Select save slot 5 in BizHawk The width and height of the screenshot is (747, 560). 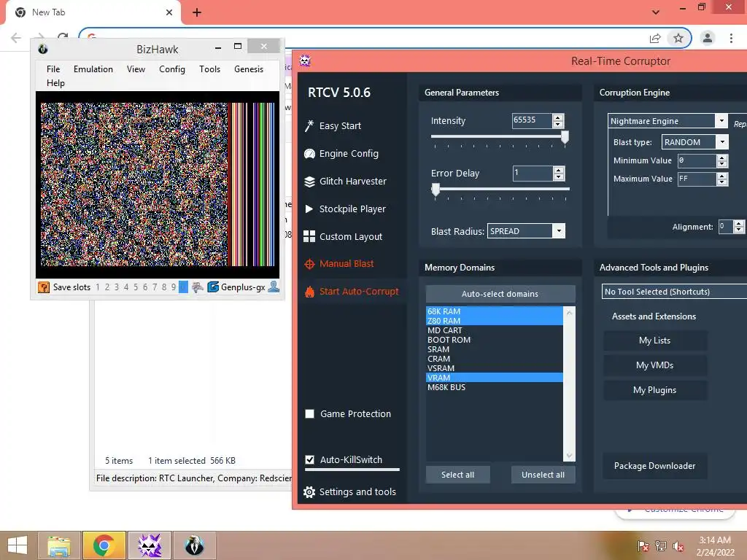click(136, 287)
